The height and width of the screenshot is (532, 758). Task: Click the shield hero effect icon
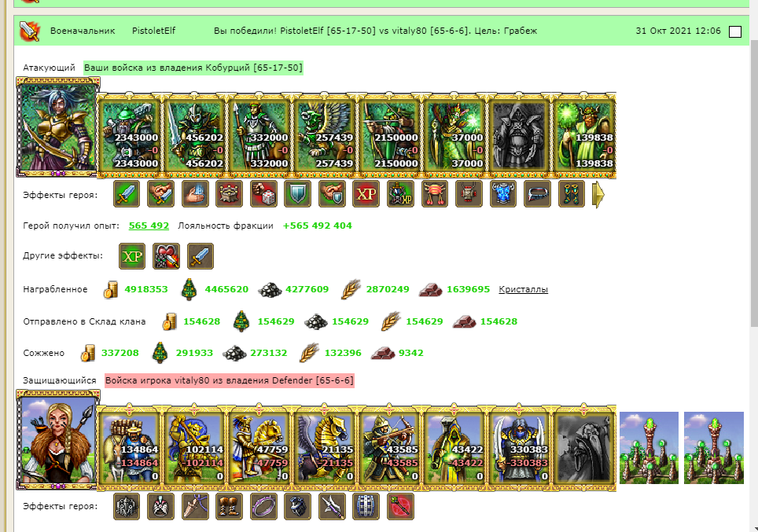click(x=297, y=194)
